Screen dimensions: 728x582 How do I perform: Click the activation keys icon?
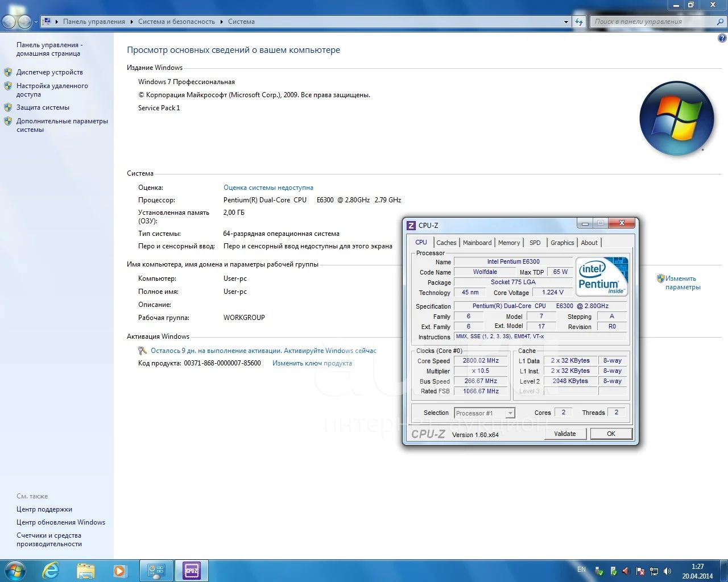coord(143,351)
